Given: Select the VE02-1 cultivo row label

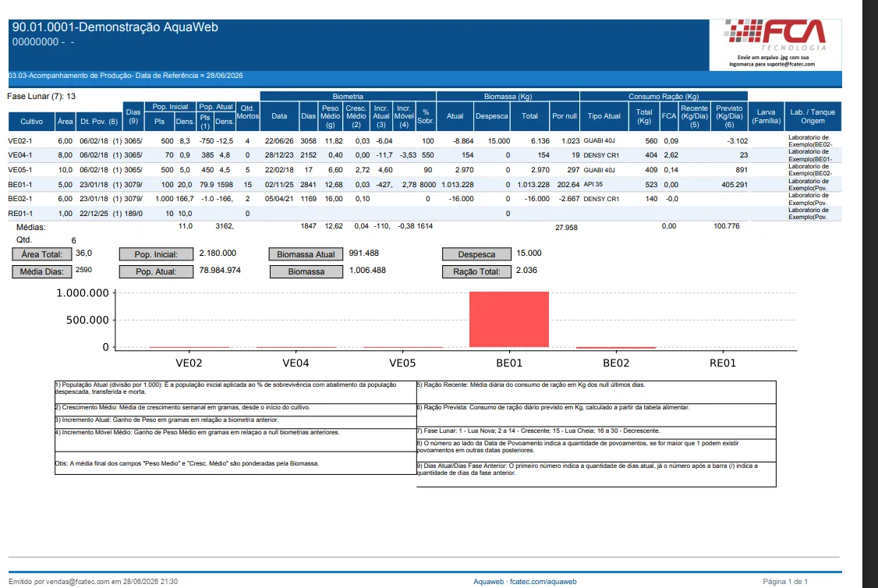Looking at the screenshot, I should coord(20,141).
